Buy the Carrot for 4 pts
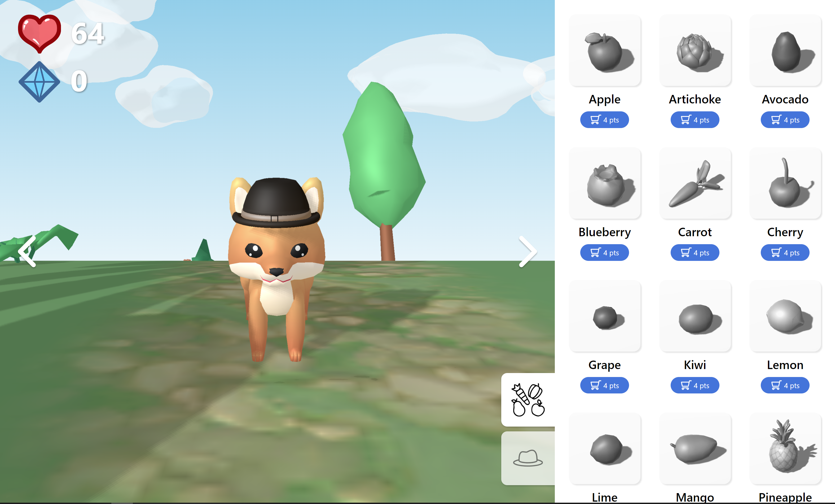835x504 pixels. (x=695, y=252)
